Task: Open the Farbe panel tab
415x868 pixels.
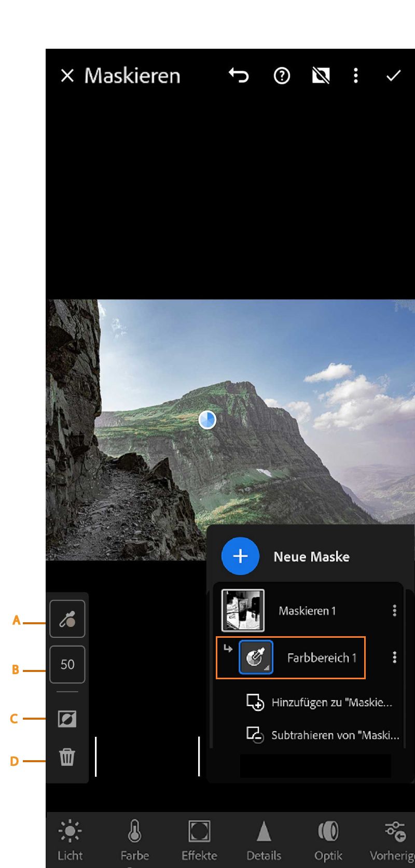Action: pyautogui.click(x=135, y=840)
